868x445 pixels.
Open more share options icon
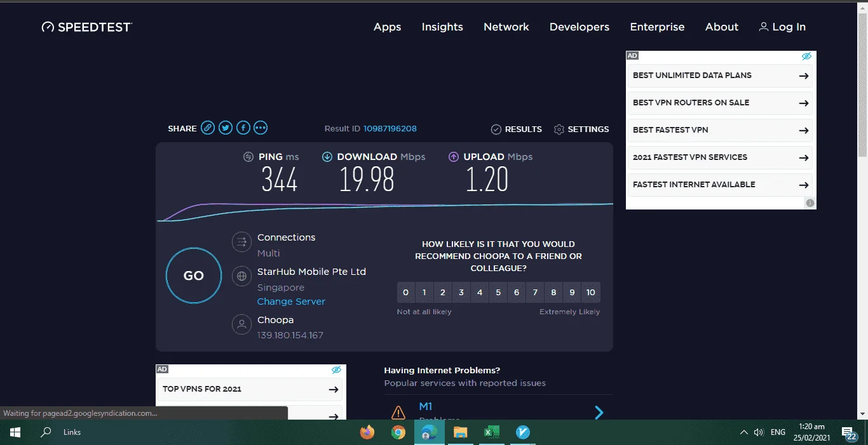261,128
